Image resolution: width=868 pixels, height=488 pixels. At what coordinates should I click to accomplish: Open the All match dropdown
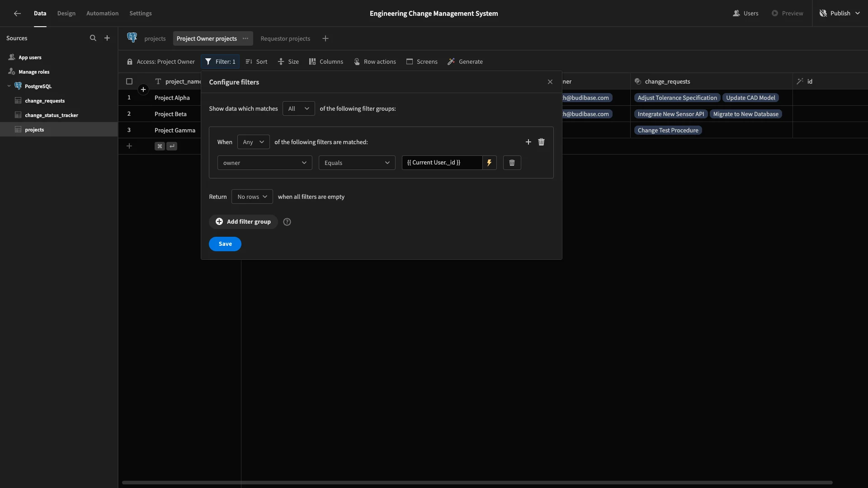(299, 109)
